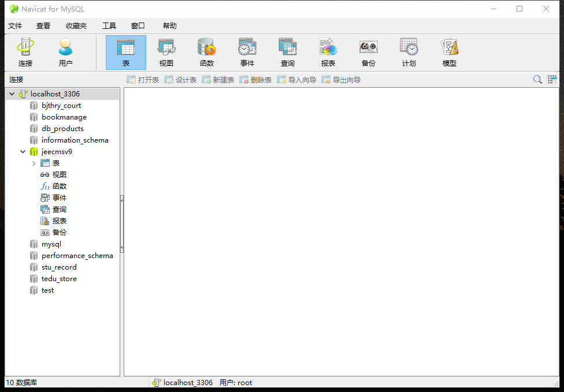Click the mysql database cylinder icon
The height and width of the screenshot is (392, 564).
click(34, 244)
